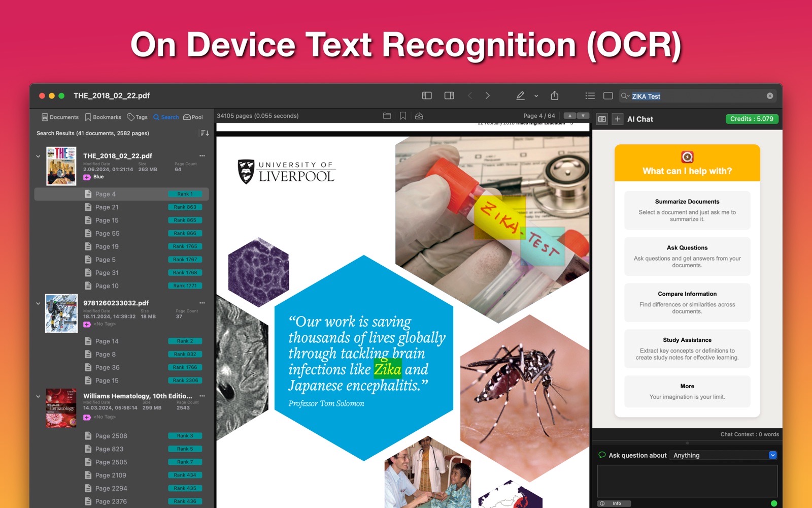The width and height of the screenshot is (812, 508).
Task: Collapse 9781260233032.pdf results
Action: pyautogui.click(x=38, y=303)
